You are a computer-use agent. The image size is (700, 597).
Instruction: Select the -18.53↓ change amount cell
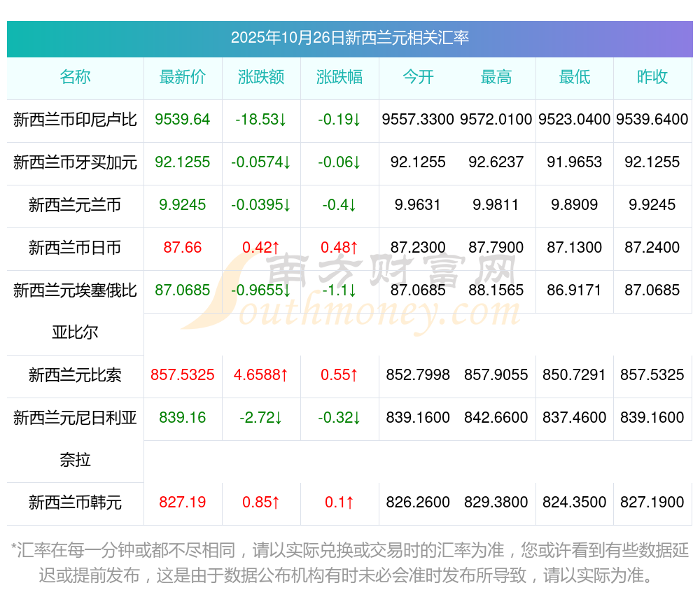pyautogui.click(x=261, y=120)
